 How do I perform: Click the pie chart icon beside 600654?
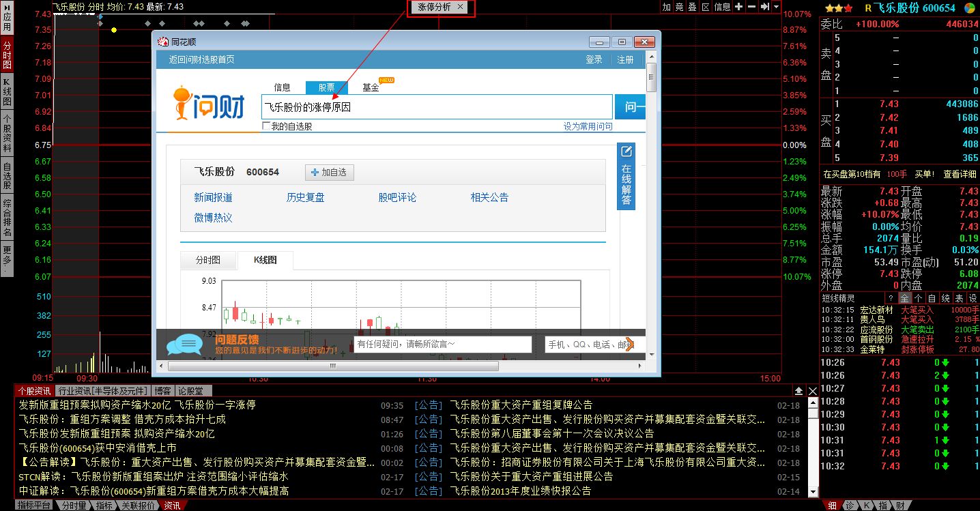pos(969,8)
